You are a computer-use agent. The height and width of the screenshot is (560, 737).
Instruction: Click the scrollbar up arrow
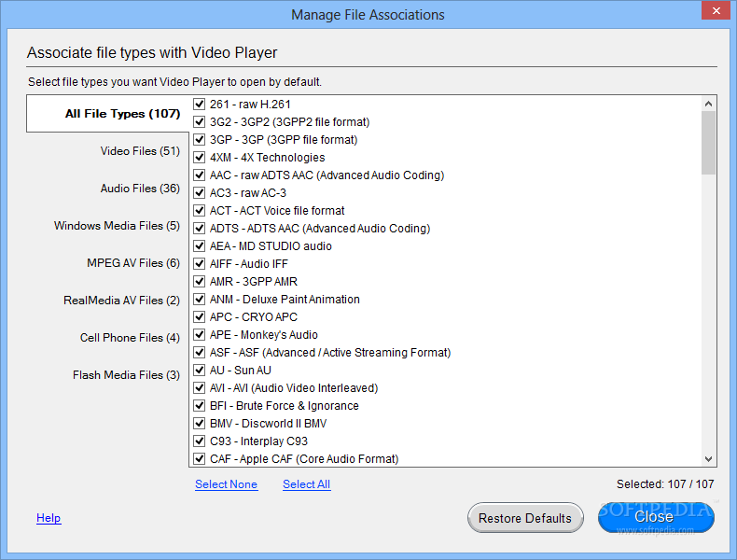(x=708, y=104)
